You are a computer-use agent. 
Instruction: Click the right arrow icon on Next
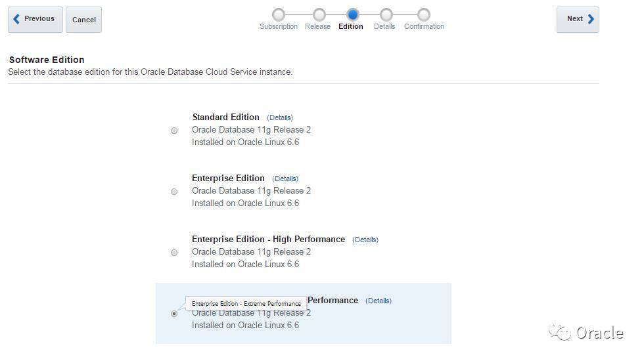tap(591, 20)
